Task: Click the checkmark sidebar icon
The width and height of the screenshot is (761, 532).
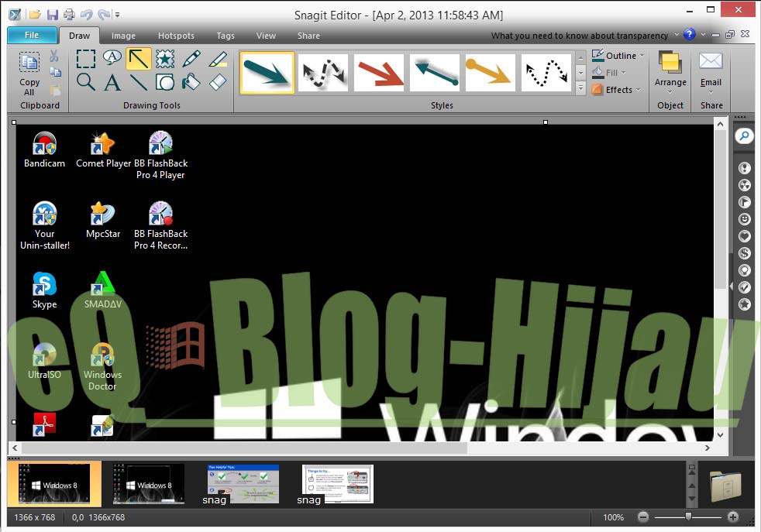Action: (x=745, y=287)
